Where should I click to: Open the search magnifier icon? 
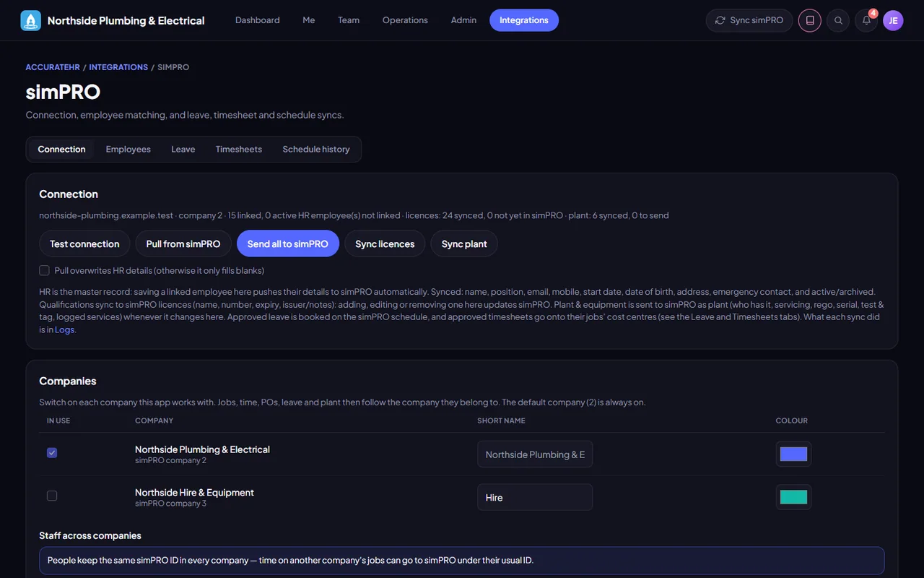pos(838,20)
